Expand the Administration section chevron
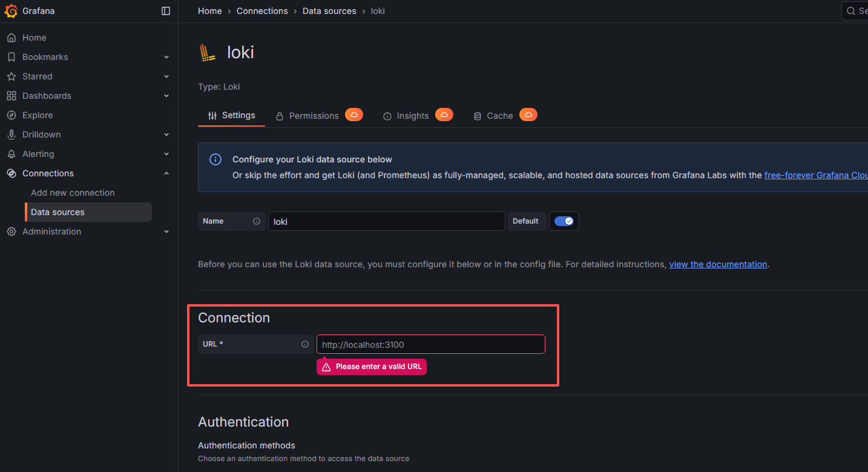 click(166, 231)
